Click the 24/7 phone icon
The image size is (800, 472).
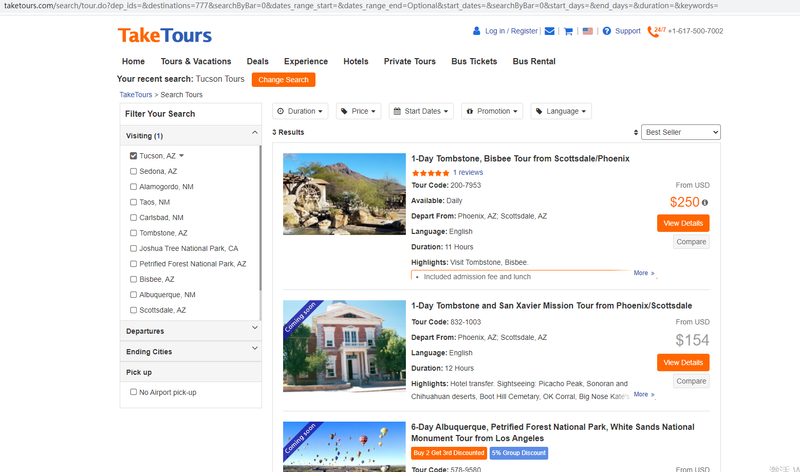656,31
